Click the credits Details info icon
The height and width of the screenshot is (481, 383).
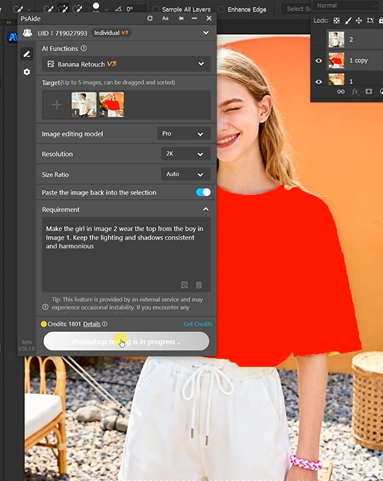tap(105, 324)
